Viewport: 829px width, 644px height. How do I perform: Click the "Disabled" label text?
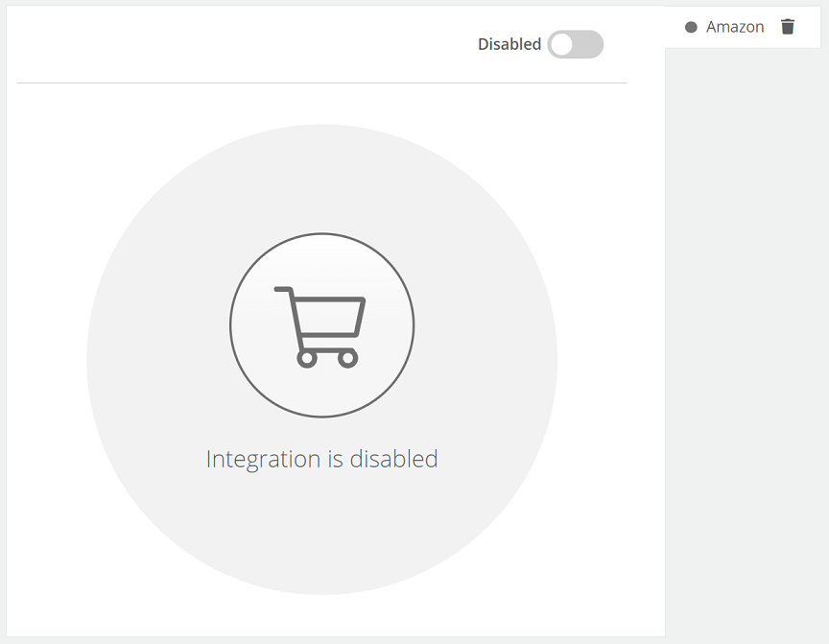click(509, 44)
